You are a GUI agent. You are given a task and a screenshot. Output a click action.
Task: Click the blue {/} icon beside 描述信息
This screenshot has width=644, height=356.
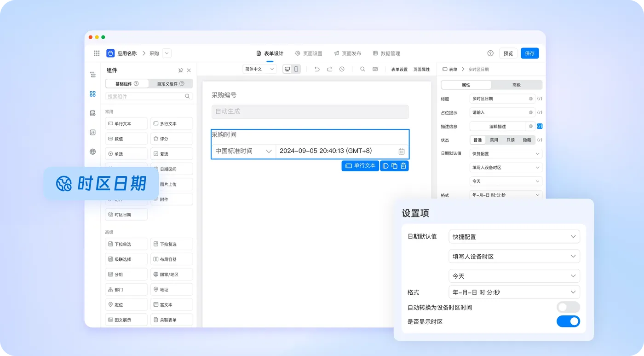click(540, 126)
